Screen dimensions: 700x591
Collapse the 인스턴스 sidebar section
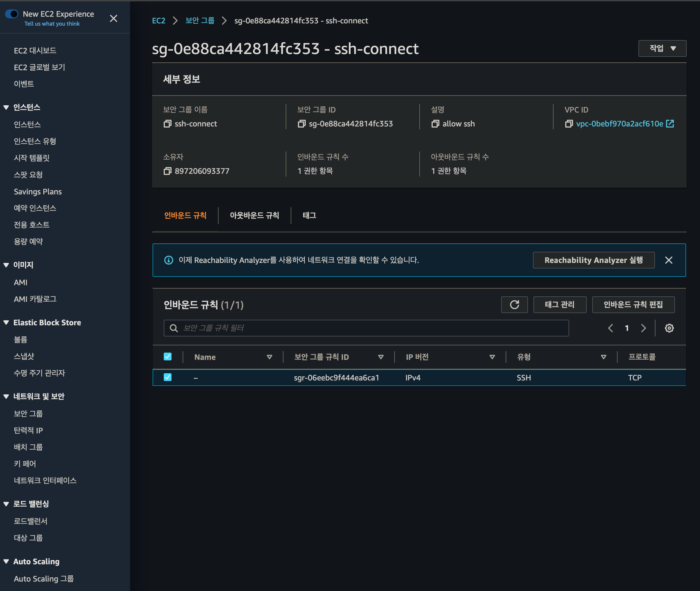tap(6, 108)
